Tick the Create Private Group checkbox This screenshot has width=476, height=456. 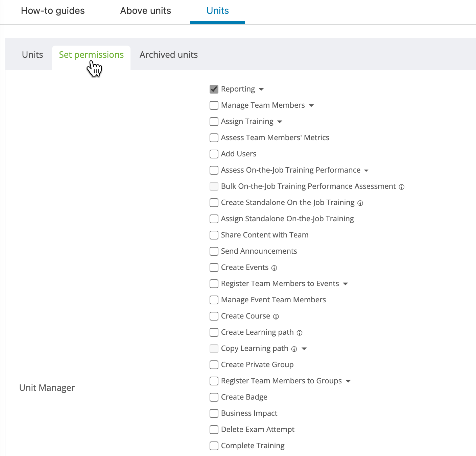[x=214, y=365]
